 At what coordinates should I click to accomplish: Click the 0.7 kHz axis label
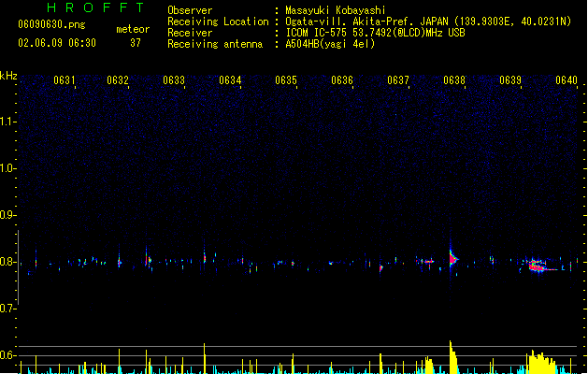(x=7, y=309)
